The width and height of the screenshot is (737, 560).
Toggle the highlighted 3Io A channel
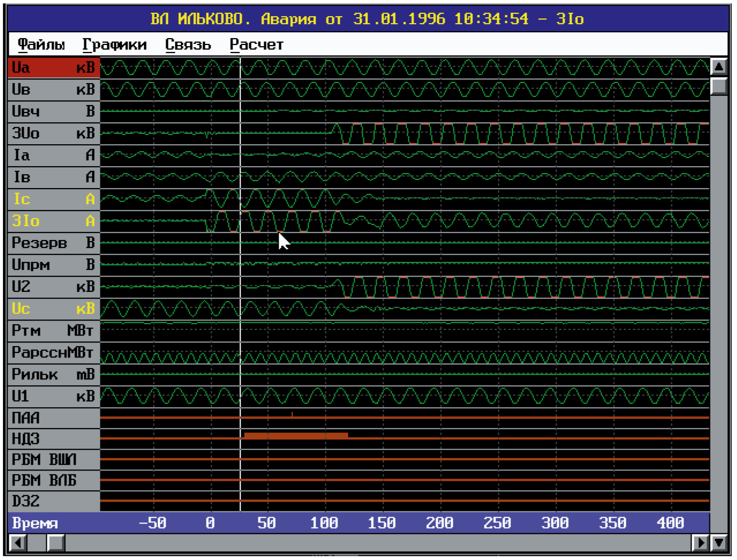pos(54,221)
